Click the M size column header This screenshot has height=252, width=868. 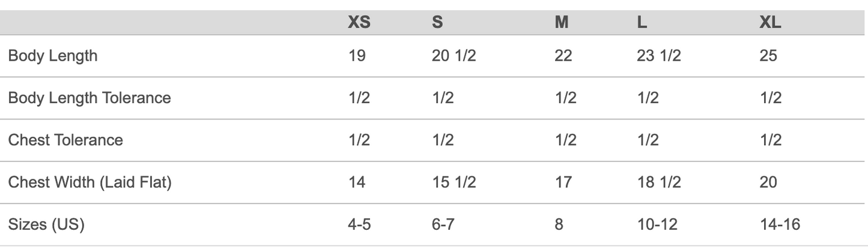pyautogui.click(x=562, y=23)
